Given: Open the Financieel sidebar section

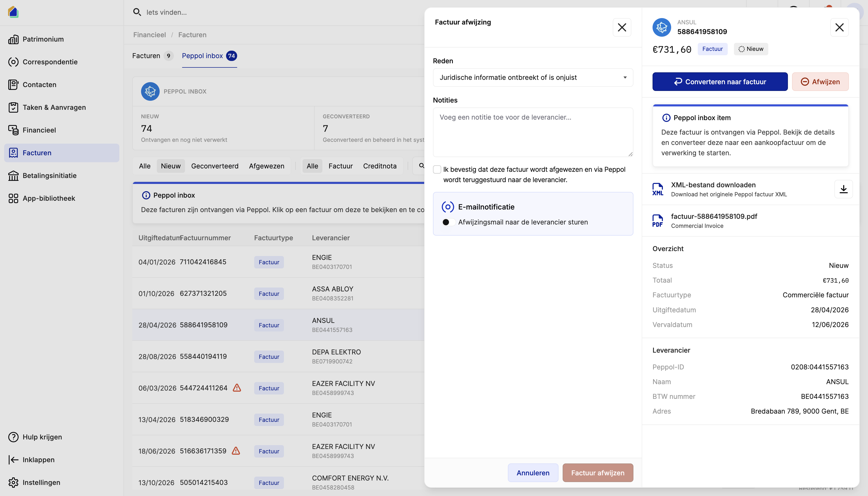Looking at the screenshot, I should coord(62,130).
